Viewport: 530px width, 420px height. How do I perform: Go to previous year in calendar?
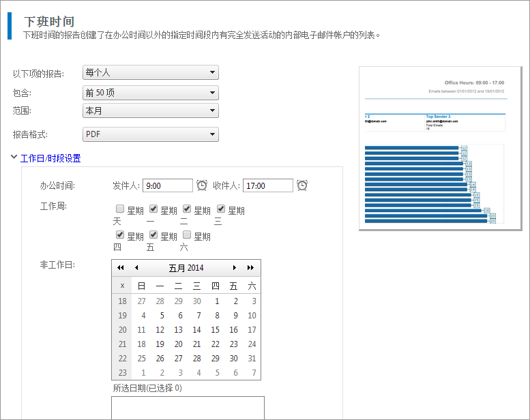121,268
